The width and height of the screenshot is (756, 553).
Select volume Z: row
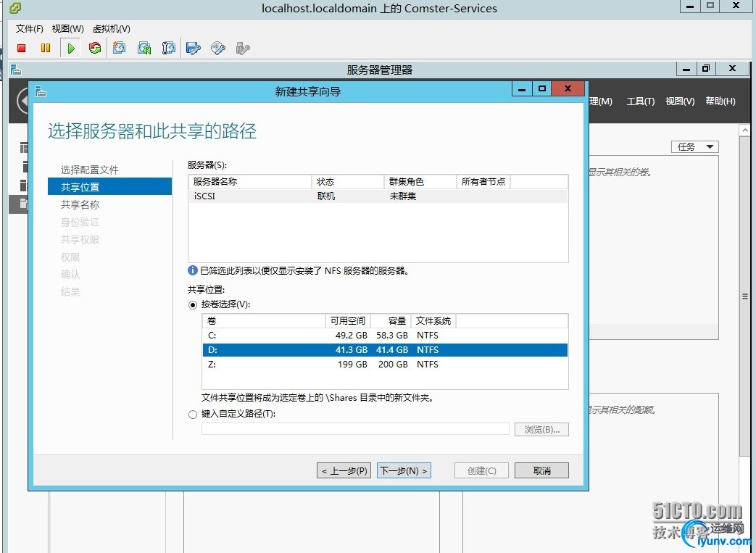tap(385, 365)
